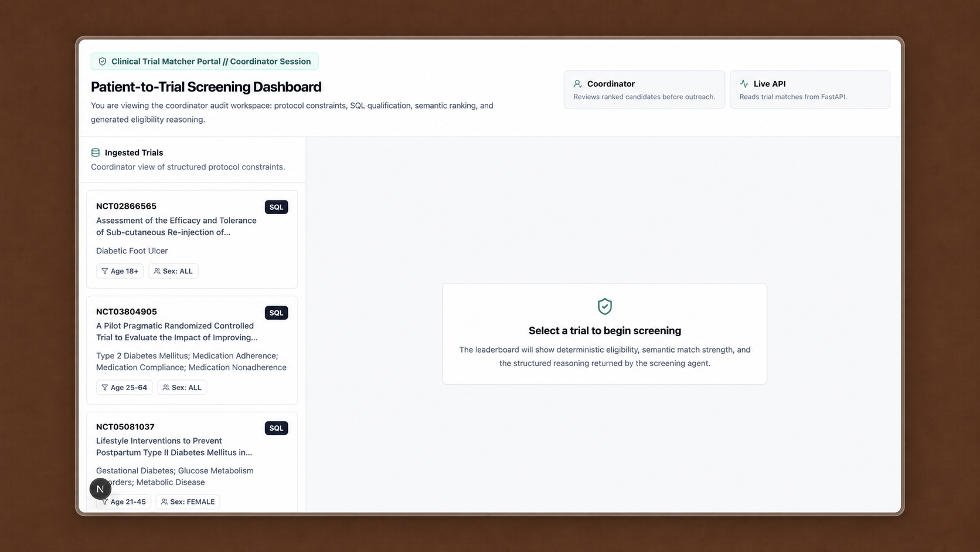
Task: Select trial NCT02866565
Action: (192, 239)
